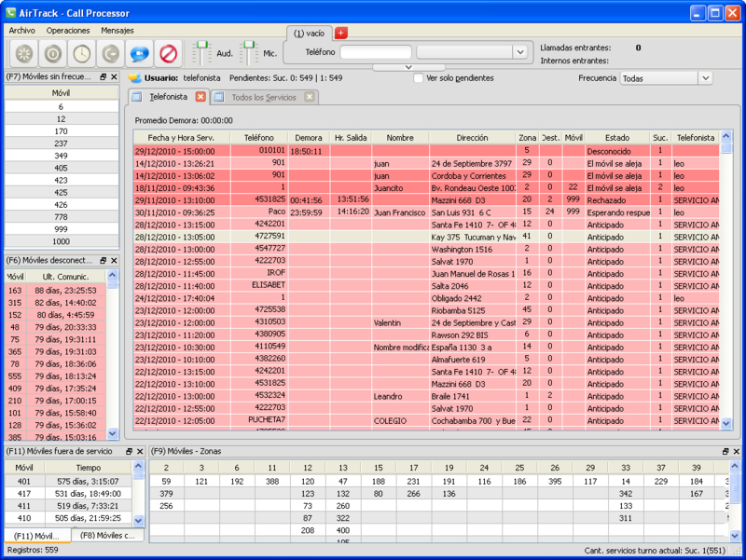
Task: Open the Operaciones menu
Action: 68,31
